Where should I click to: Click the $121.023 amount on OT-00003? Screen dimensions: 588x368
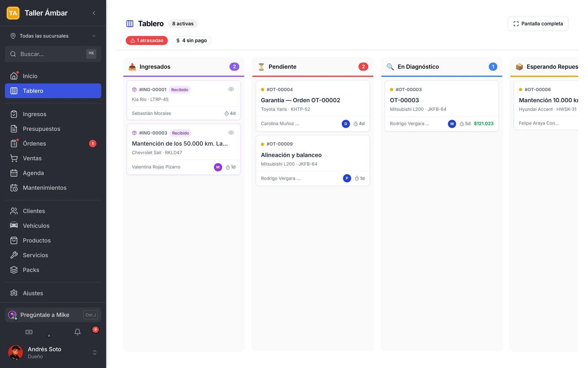coord(484,124)
